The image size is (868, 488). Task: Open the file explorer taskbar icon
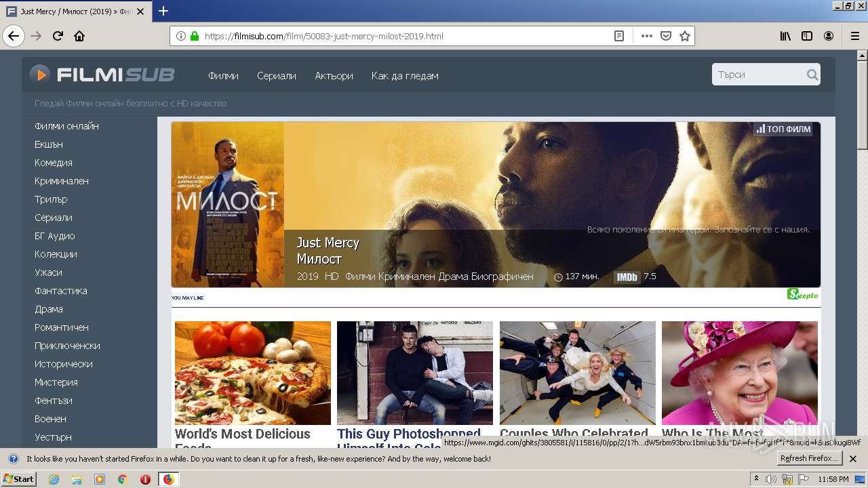pyautogui.click(x=77, y=479)
